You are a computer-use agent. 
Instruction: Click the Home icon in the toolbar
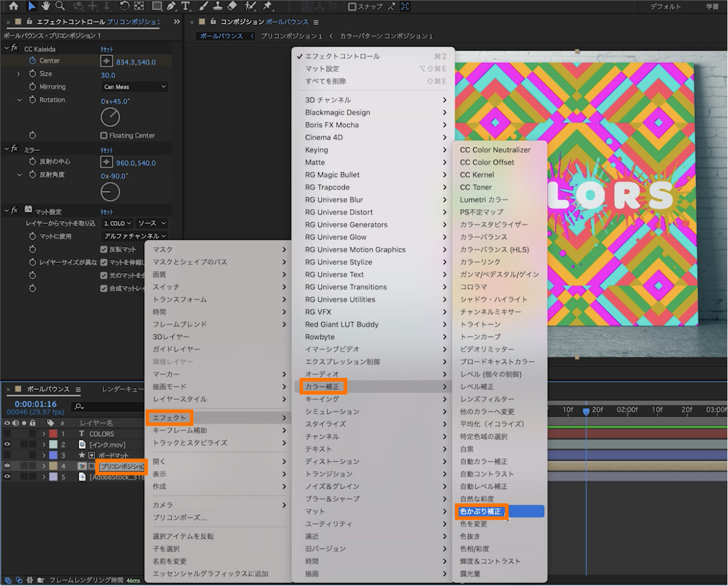point(13,6)
